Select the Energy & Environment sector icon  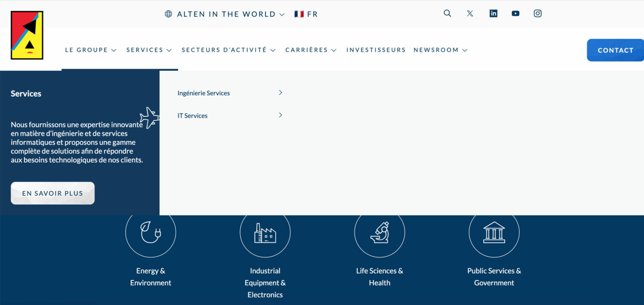(x=151, y=233)
